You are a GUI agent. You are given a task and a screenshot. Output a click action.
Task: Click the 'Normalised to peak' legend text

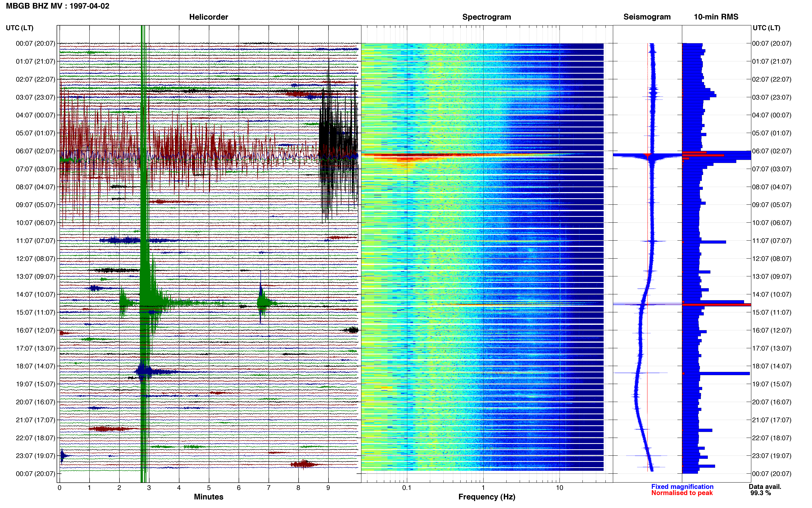point(682,493)
